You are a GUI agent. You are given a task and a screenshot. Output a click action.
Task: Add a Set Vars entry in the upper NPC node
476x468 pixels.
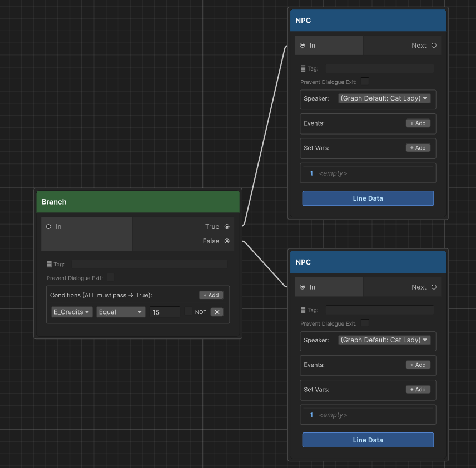click(418, 148)
